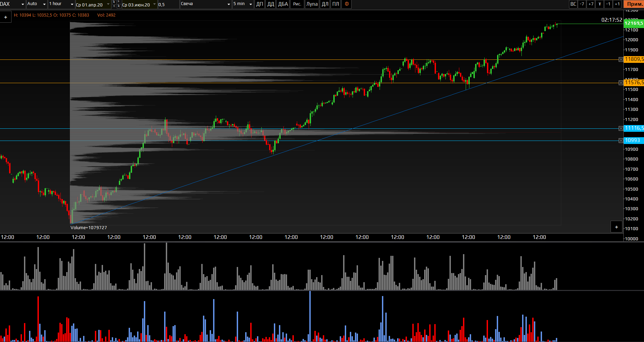Click the +7 days shift button
Image resolution: width=644 pixels, height=342 pixels.
click(x=591, y=4)
